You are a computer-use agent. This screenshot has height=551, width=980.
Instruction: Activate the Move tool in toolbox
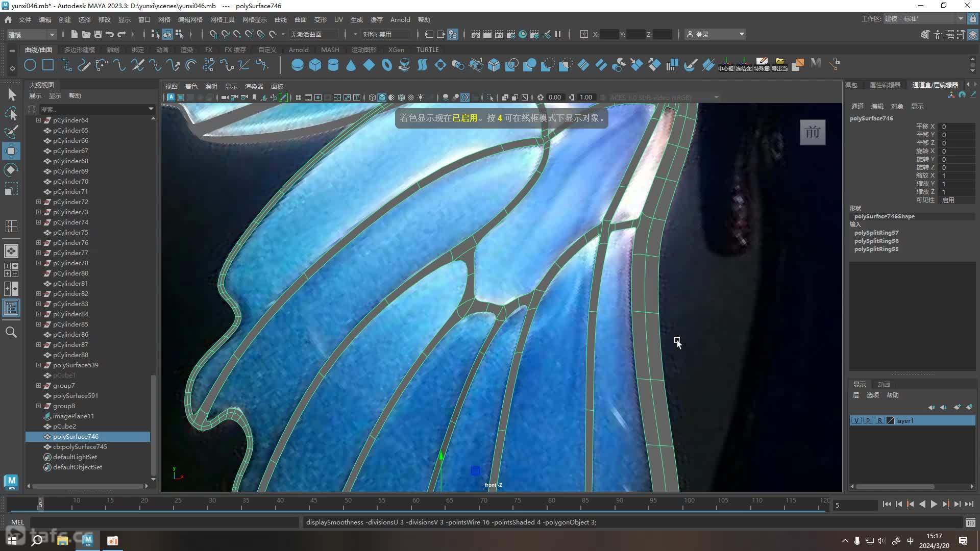11,151
